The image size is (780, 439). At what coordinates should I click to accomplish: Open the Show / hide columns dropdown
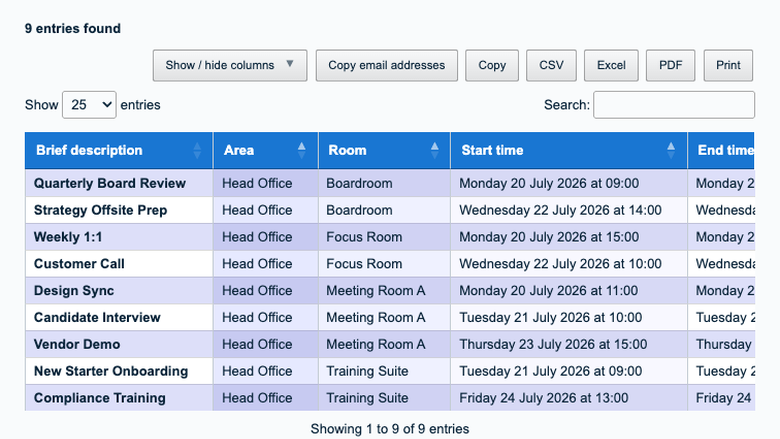click(x=230, y=65)
